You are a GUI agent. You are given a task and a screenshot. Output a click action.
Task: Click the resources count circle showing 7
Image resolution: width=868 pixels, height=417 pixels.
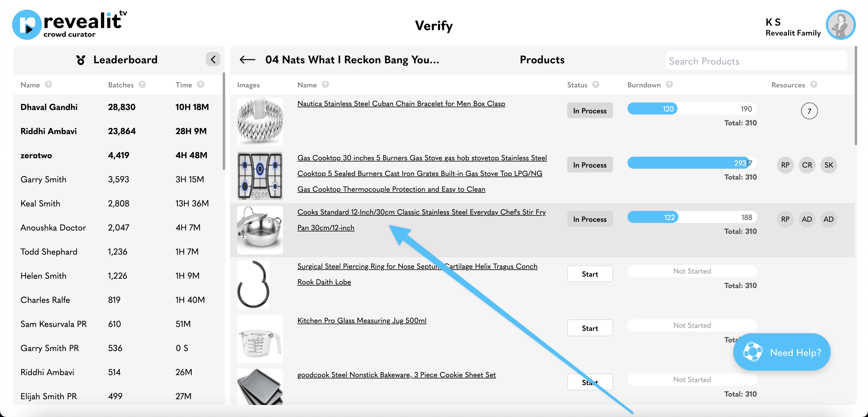click(809, 111)
